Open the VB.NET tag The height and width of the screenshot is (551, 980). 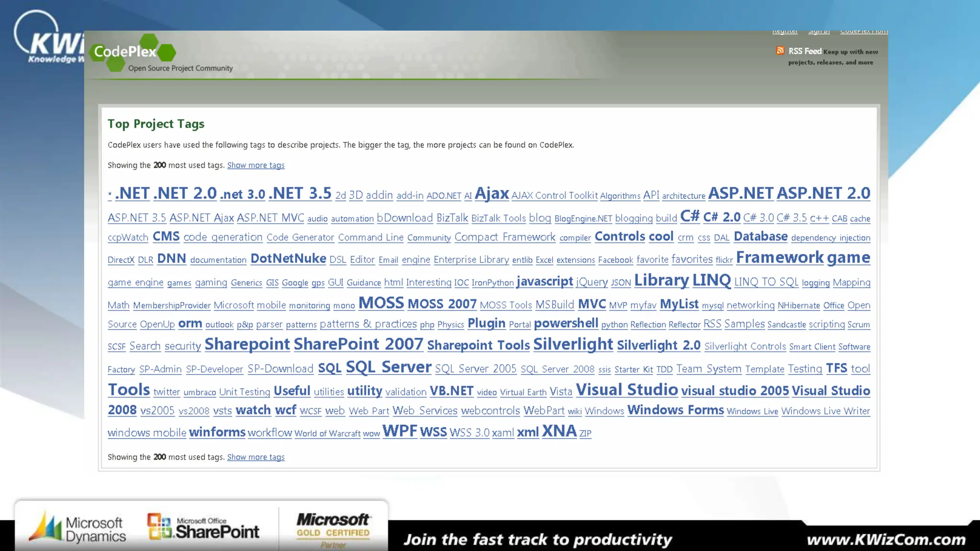[x=451, y=391]
